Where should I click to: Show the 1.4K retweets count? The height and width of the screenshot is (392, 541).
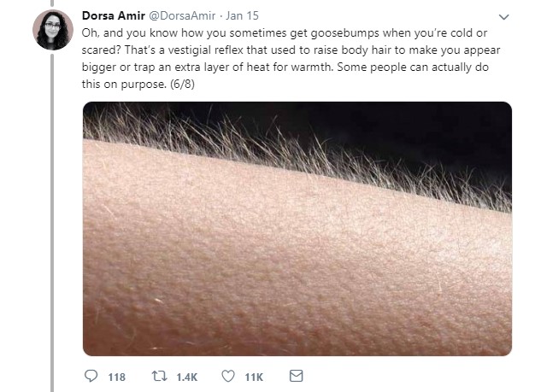[186, 377]
